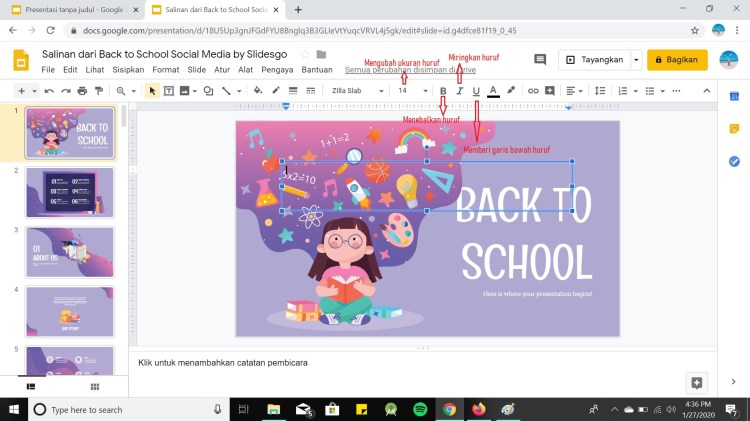This screenshot has width=750, height=421.
Task: Click the insert link icon
Action: [533, 91]
